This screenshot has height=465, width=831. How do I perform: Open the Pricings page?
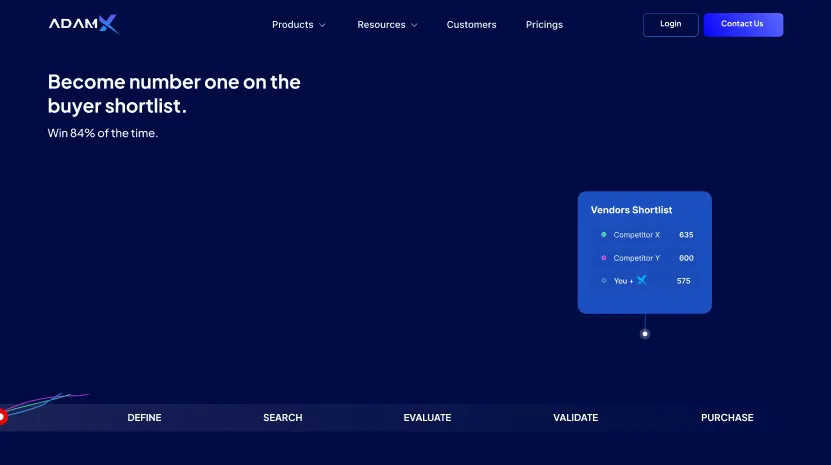click(x=544, y=25)
